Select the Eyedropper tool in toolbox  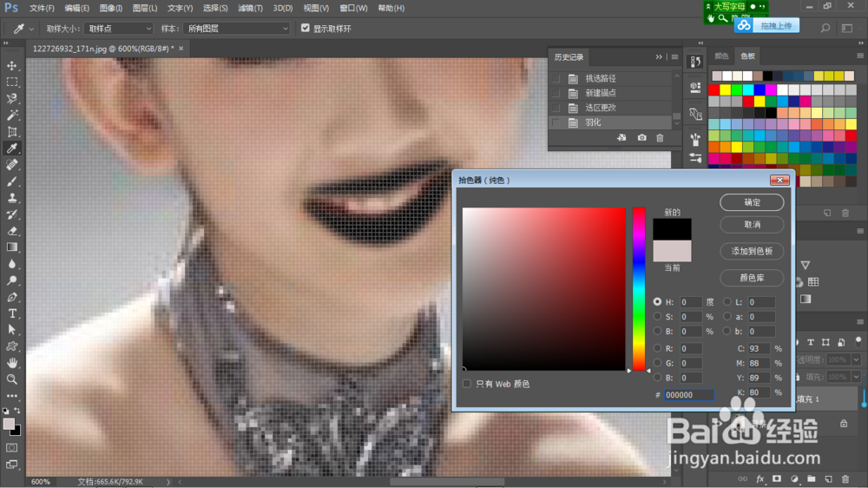click(x=11, y=148)
